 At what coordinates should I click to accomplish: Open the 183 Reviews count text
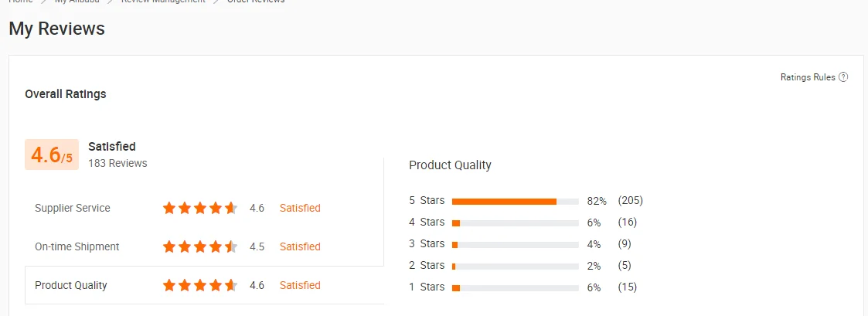(117, 163)
